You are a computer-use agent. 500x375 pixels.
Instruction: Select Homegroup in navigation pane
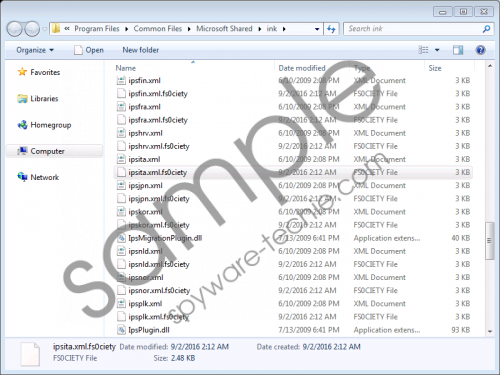pos(45,125)
